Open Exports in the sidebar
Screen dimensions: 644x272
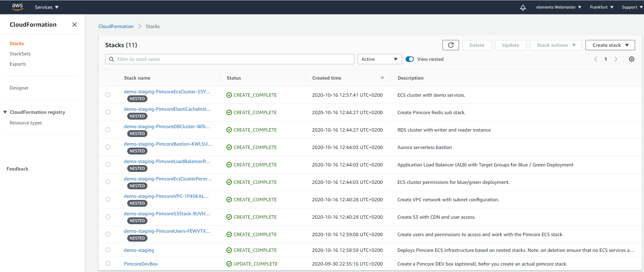tap(18, 64)
